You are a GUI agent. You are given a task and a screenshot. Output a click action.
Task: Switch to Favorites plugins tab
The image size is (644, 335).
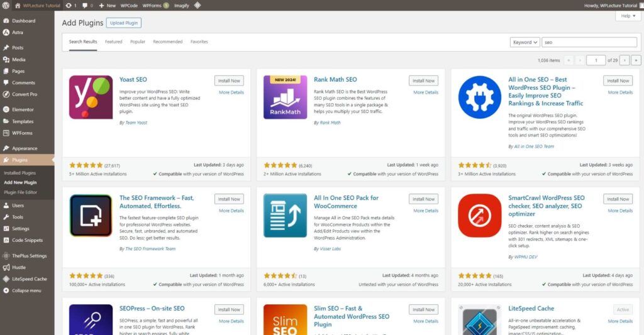[x=199, y=41]
